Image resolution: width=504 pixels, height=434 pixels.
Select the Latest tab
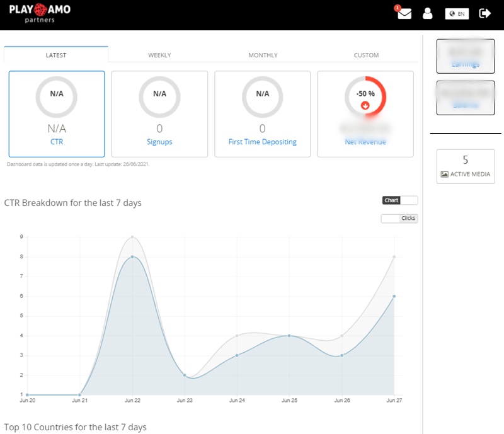56,55
